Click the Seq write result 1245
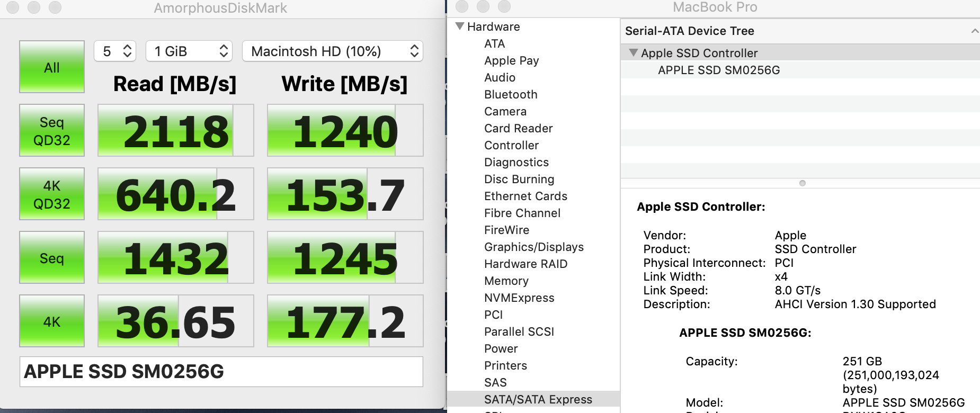980x413 pixels. 345,257
